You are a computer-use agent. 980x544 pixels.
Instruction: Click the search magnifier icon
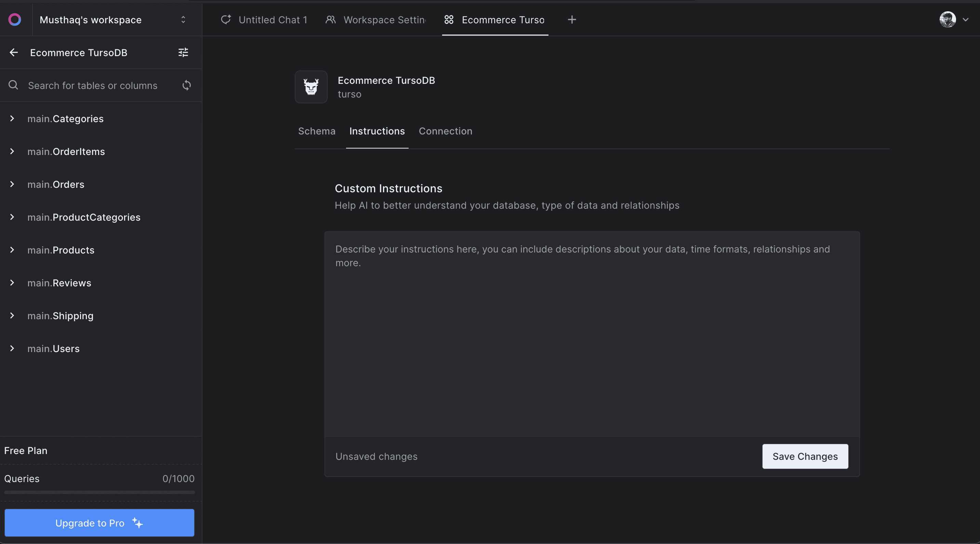[x=13, y=85]
